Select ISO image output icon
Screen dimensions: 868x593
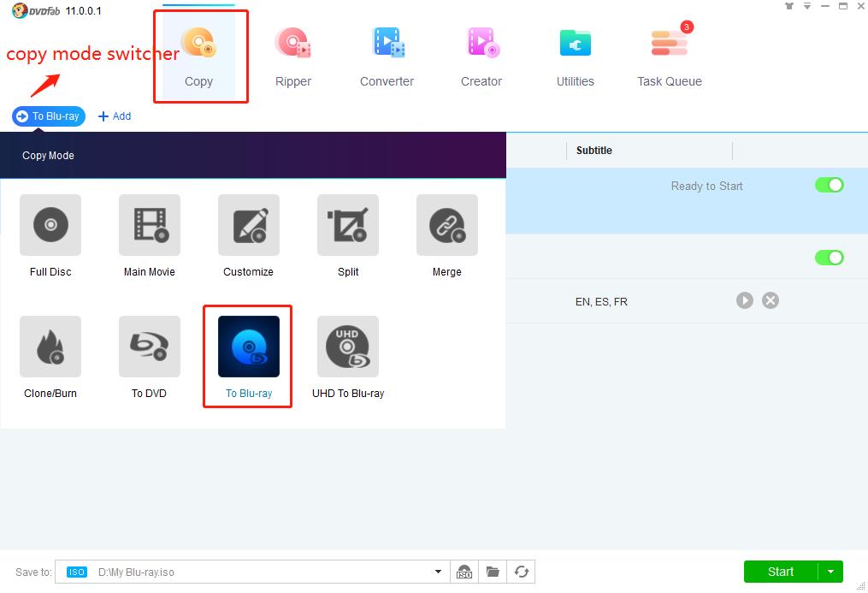pos(464,572)
